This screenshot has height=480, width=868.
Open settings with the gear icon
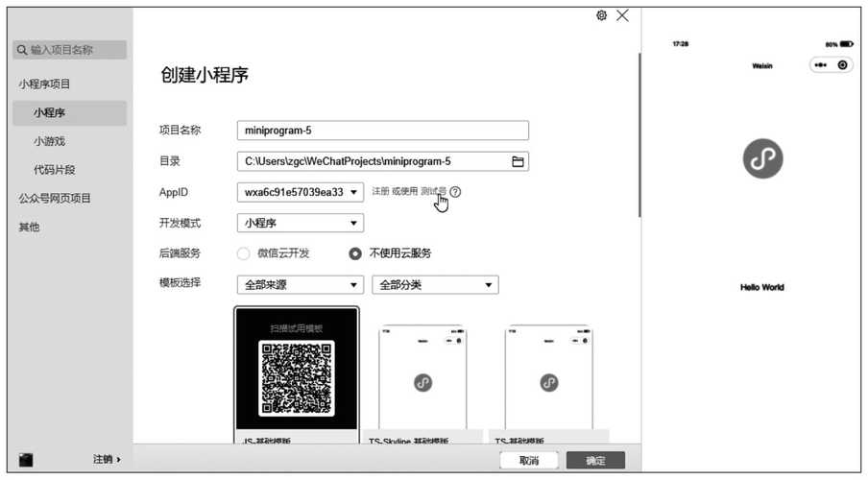pos(601,15)
